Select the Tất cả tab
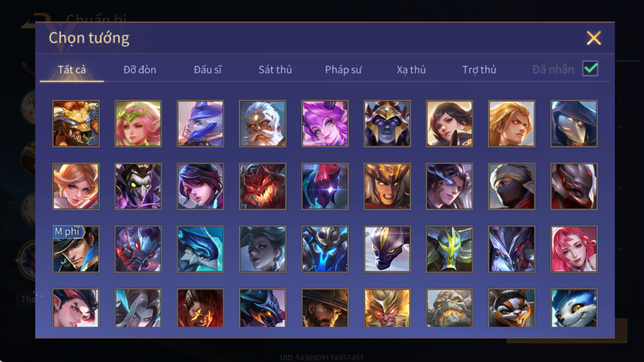Viewport: 644px width, 362px height. click(x=72, y=70)
